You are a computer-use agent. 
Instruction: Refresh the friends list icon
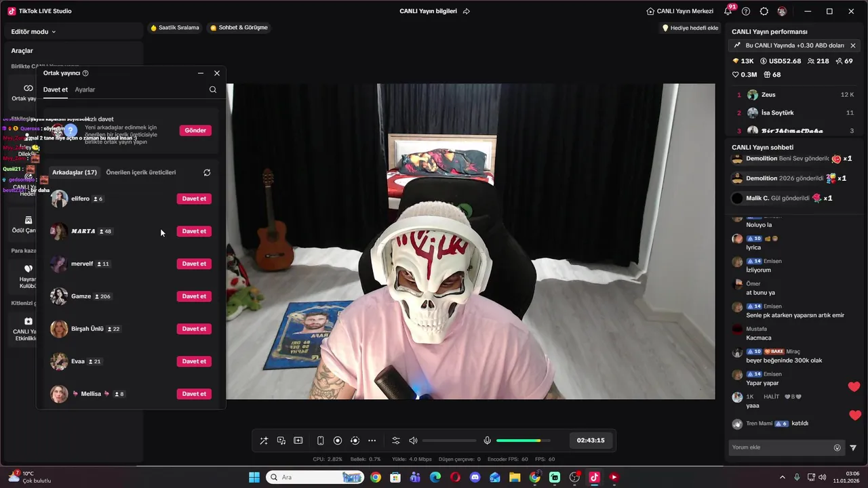point(207,172)
